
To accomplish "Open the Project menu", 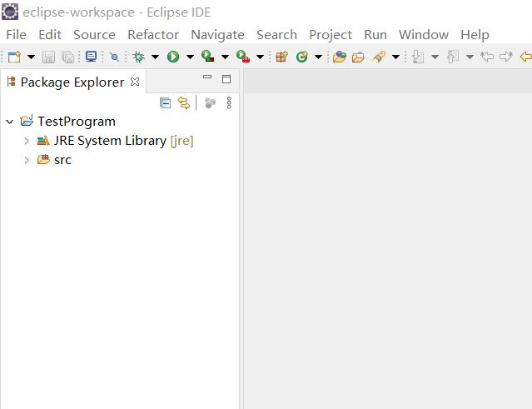I will (331, 35).
